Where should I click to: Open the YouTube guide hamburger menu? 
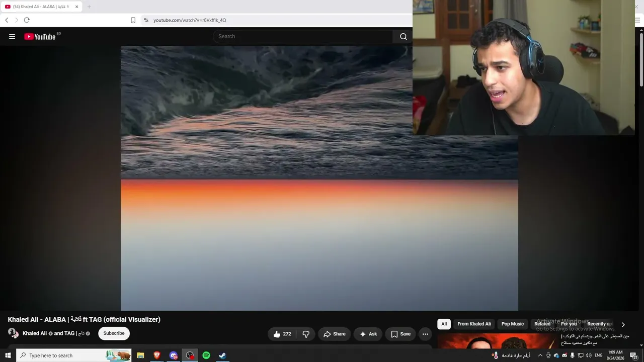tap(12, 36)
